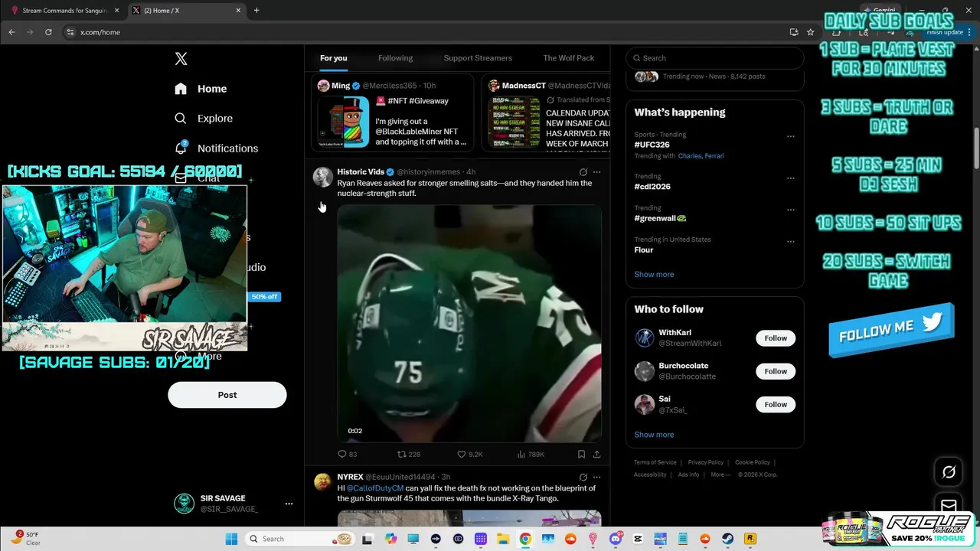
Task: Open Steam from taskbar
Action: 728,539
